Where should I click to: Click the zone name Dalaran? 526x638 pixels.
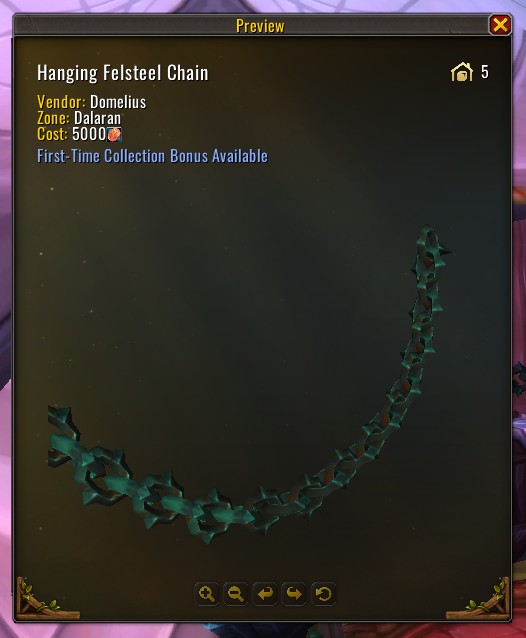point(97,118)
